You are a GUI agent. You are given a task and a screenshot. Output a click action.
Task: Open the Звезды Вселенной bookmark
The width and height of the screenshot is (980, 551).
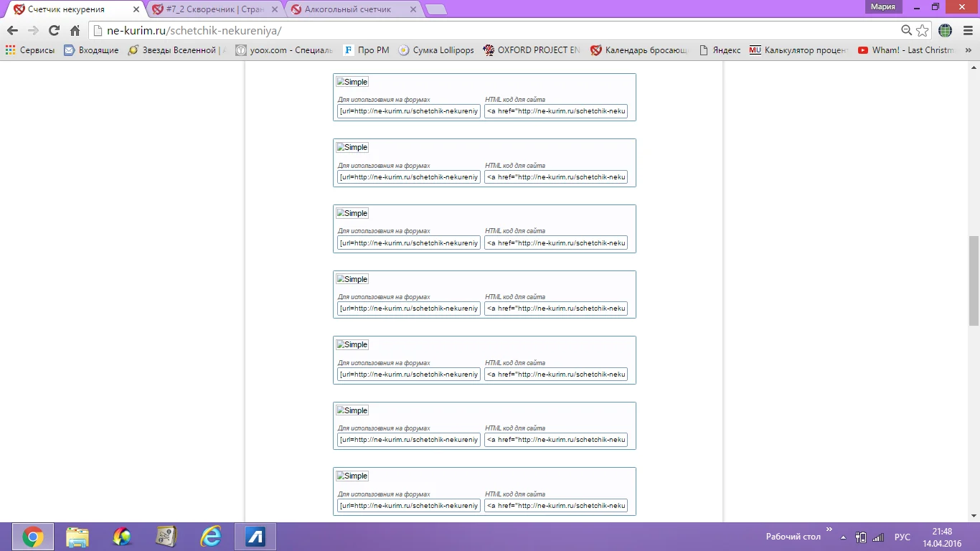pos(176,50)
